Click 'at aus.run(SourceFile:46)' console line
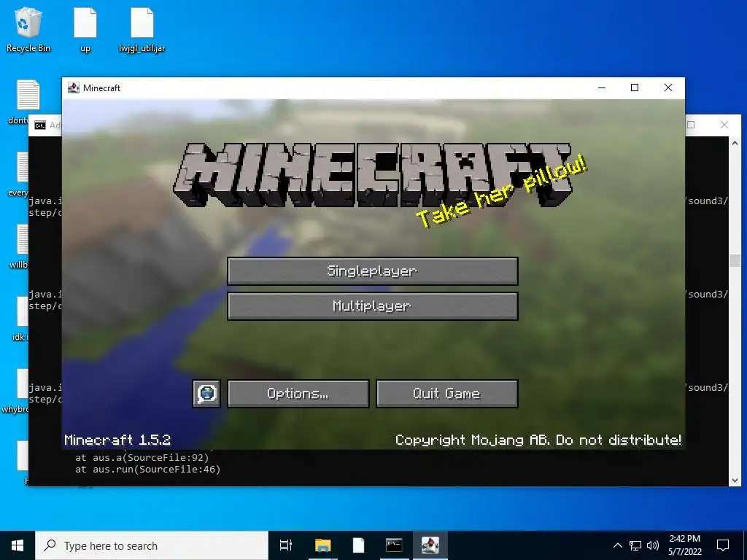The image size is (747, 560). [147, 470]
